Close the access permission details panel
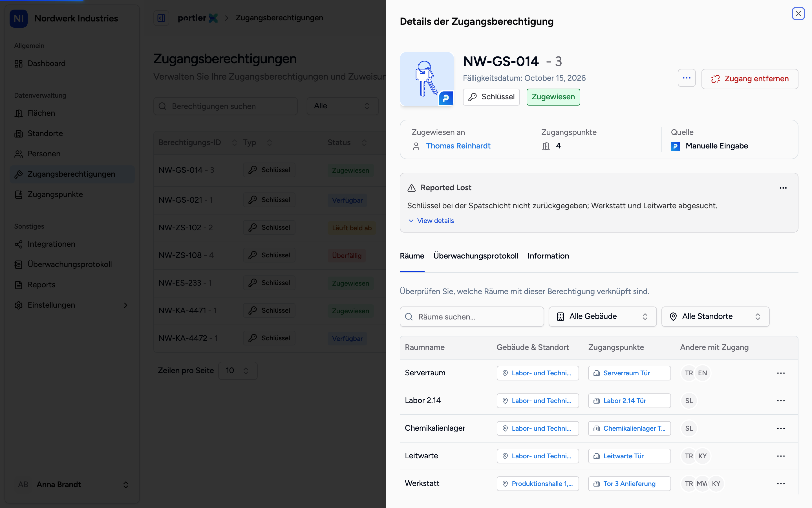 [798, 14]
